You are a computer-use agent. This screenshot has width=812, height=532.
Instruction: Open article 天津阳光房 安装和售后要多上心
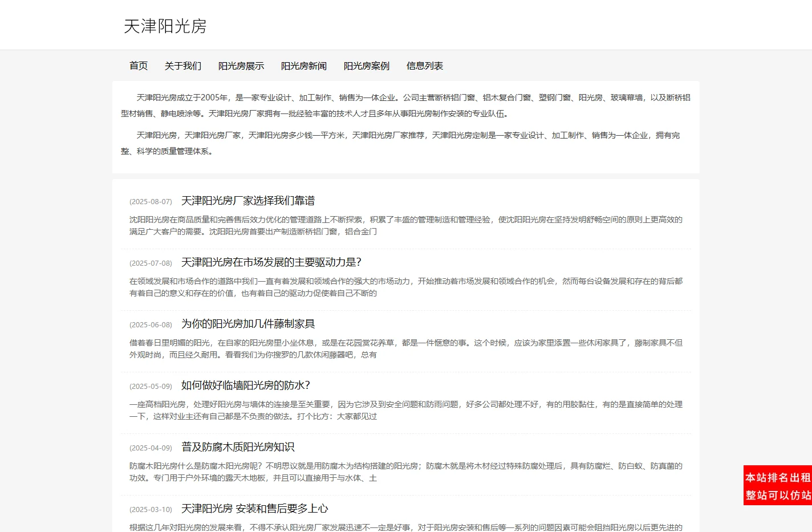point(255,509)
